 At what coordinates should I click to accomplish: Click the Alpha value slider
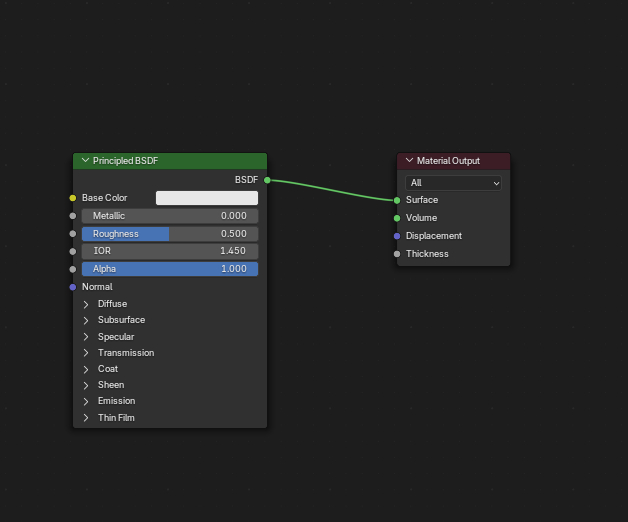(170, 269)
